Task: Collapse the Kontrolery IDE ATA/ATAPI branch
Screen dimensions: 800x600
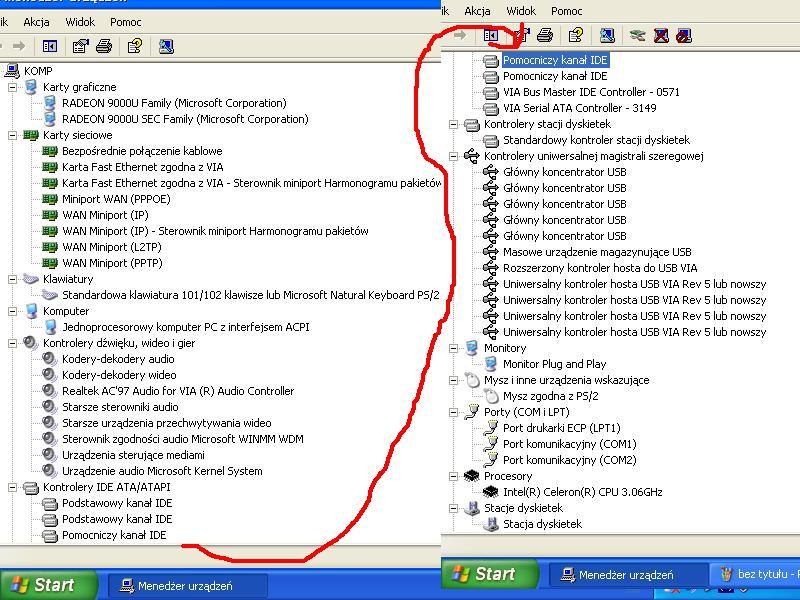Action: point(12,487)
